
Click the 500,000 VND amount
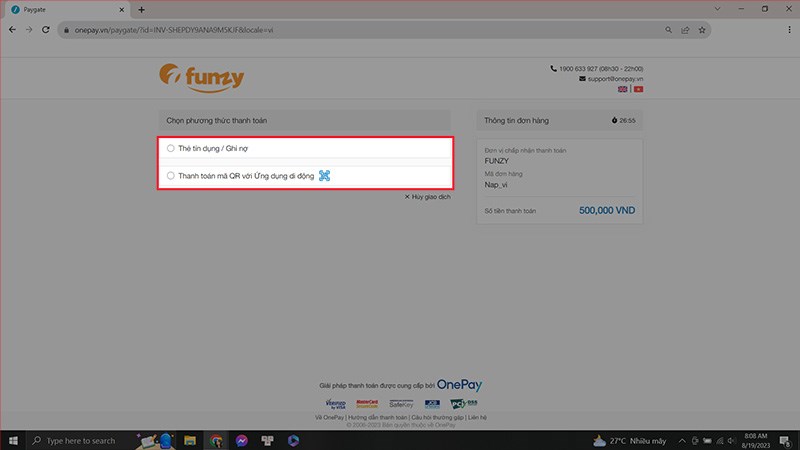coord(607,210)
